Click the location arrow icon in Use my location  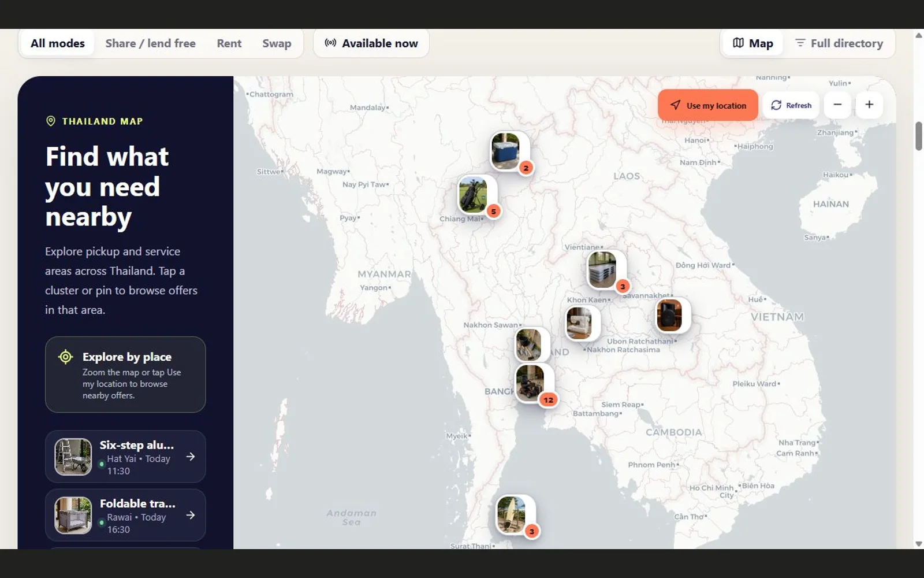click(x=675, y=105)
